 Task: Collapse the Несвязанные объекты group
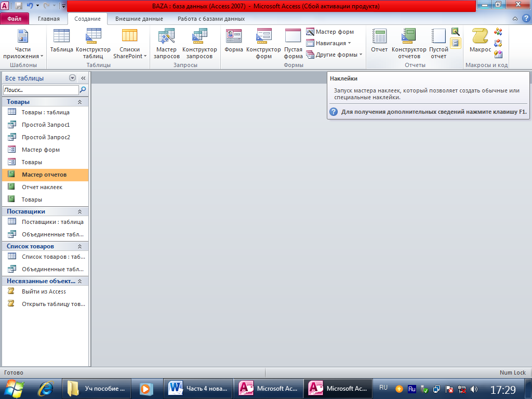[79, 281]
